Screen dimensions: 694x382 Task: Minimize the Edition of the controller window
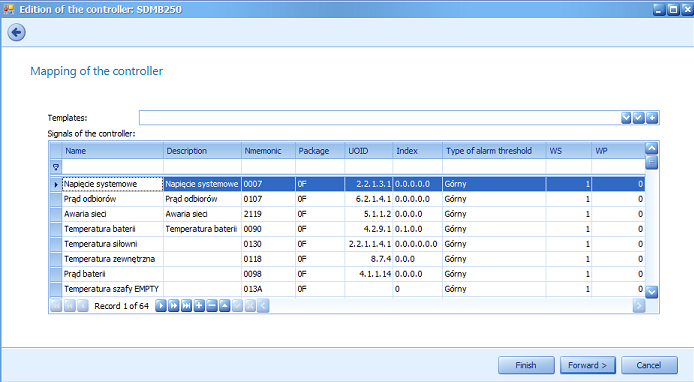pyautogui.click(x=659, y=9)
